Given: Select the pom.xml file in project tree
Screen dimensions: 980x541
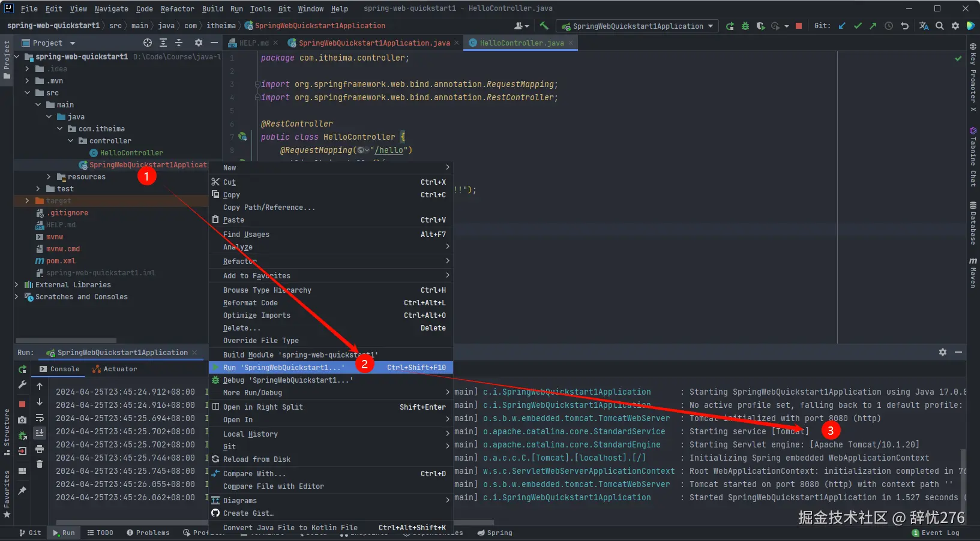Looking at the screenshot, I should pyautogui.click(x=61, y=261).
